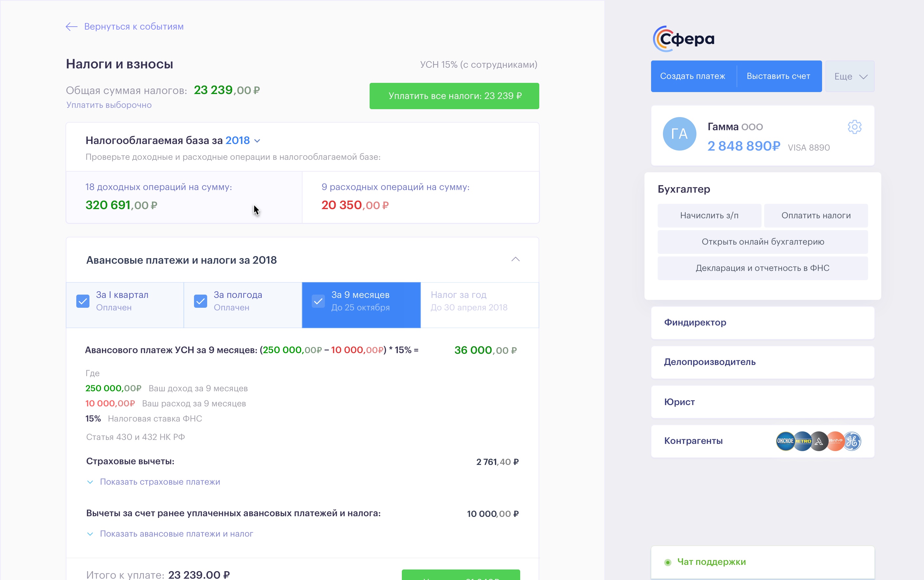Select the METRO counterparty logo

pyautogui.click(x=802, y=441)
